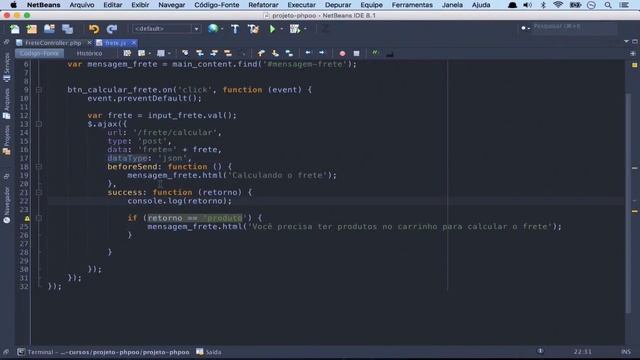This screenshot has width=640, height=360.
Task: Click the New File toolbar icon
Action: (15, 29)
